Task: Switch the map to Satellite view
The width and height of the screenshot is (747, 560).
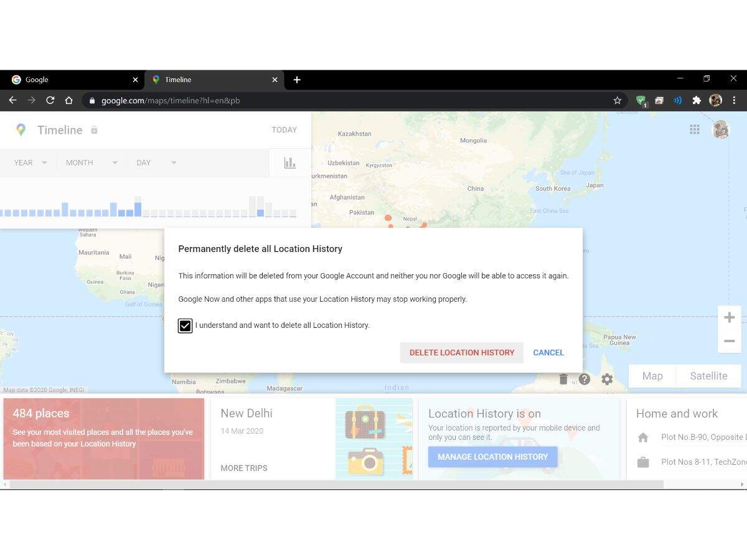Action: tap(708, 376)
